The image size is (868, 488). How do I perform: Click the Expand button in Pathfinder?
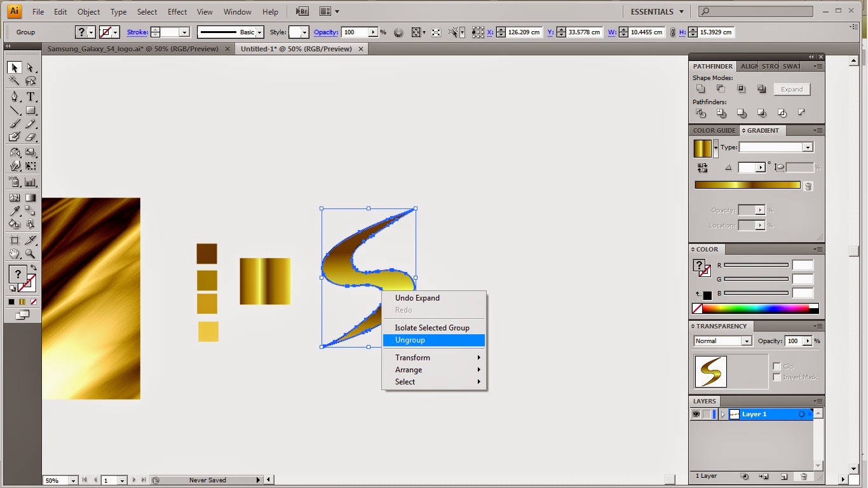pos(792,90)
